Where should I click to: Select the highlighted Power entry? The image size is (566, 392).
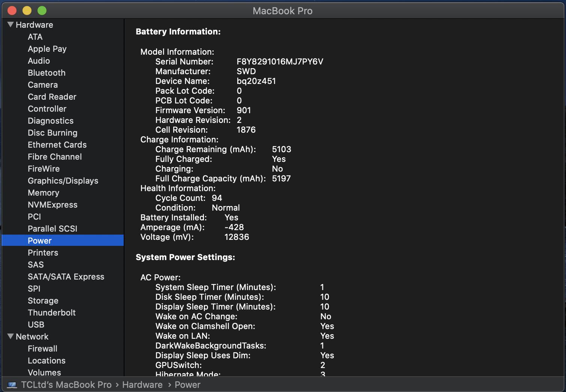pyautogui.click(x=63, y=241)
